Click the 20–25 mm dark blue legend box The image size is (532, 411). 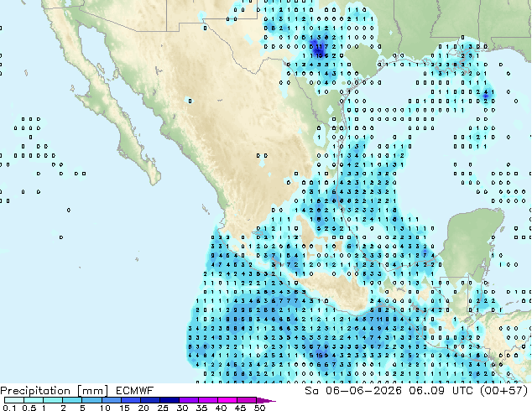[x=150, y=400]
